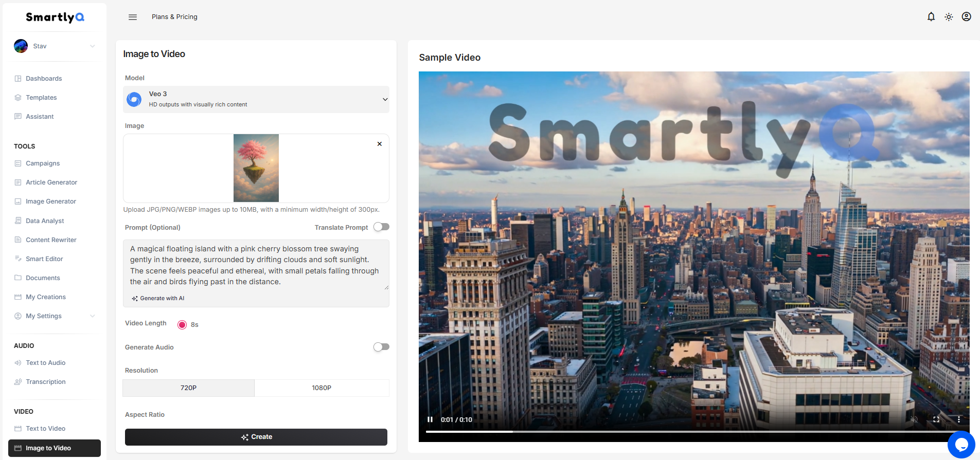This screenshot has height=460, width=980.
Task: Select Image to Video menu item
Action: pos(55,448)
